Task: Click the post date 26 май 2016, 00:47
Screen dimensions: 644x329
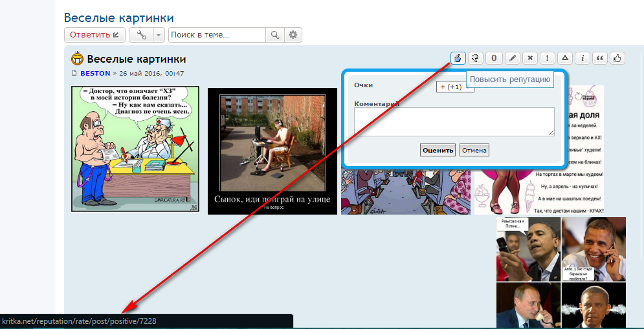Action: pyautogui.click(x=151, y=74)
